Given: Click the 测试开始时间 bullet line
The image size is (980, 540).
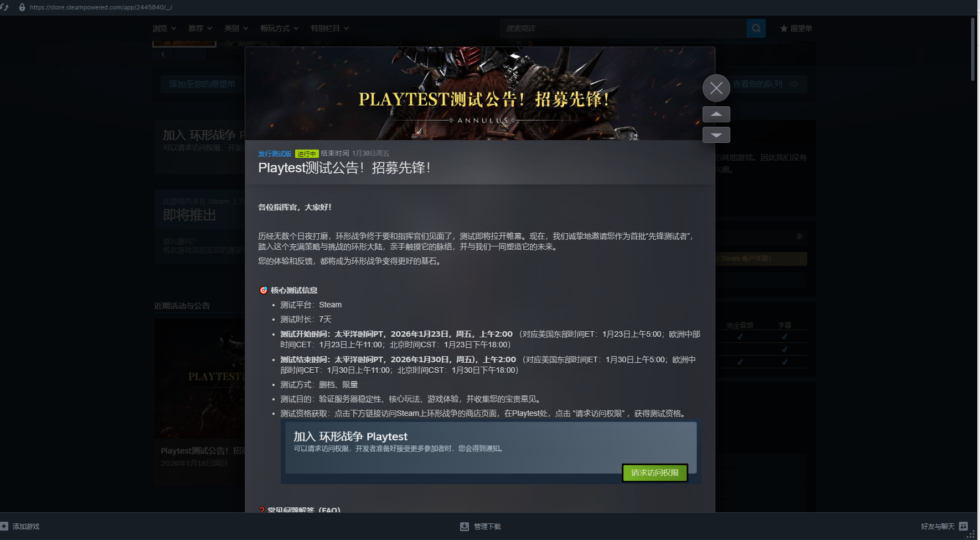Looking at the screenshot, I should [490, 339].
